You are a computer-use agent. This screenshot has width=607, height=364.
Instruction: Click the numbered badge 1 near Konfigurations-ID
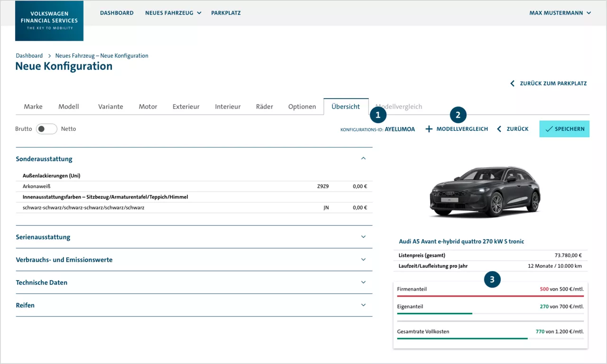pyautogui.click(x=378, y=115)
